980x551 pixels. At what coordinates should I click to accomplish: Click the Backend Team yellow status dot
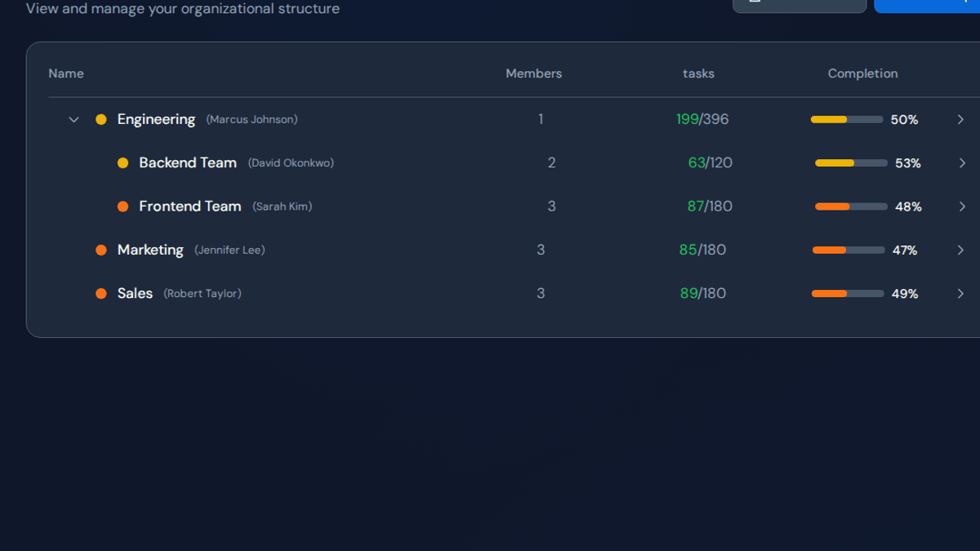point(122,163)
